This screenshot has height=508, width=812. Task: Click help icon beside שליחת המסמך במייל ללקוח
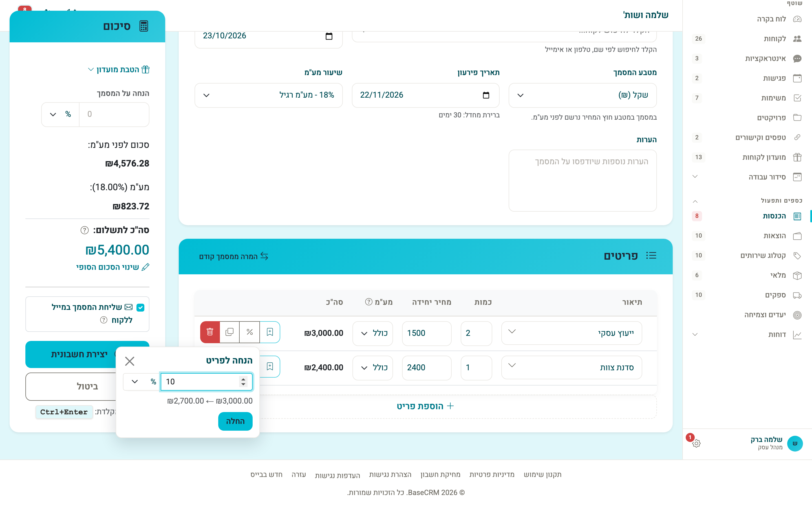[104, 320]
